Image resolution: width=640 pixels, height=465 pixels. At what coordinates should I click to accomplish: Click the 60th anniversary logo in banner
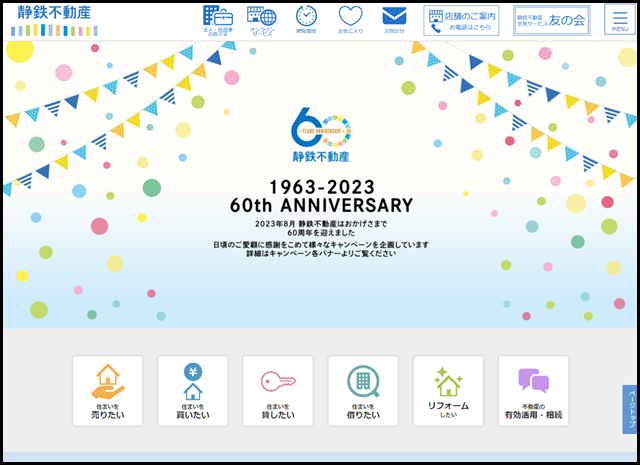click(x=320, y=135)
